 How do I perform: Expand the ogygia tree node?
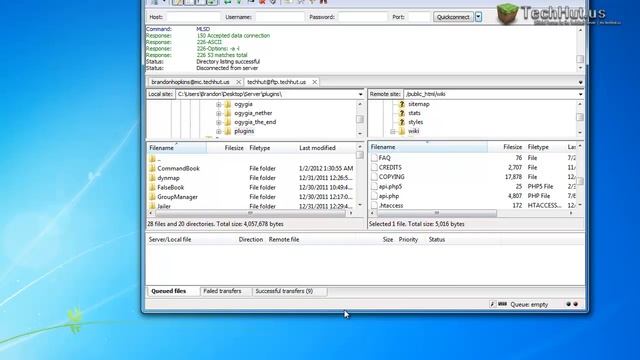coord(218,104)
